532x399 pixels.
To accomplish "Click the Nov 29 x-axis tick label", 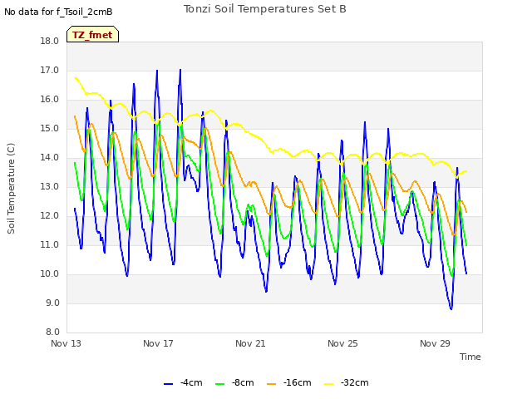I will pyautogui.click(x=435, y=343).
